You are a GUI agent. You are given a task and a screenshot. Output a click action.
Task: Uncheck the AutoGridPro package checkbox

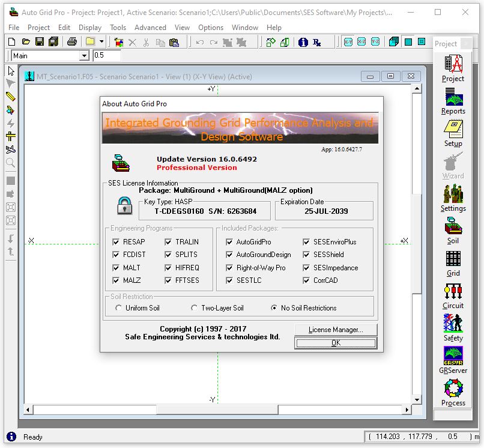pyautogui.click(x=229, y=242)
